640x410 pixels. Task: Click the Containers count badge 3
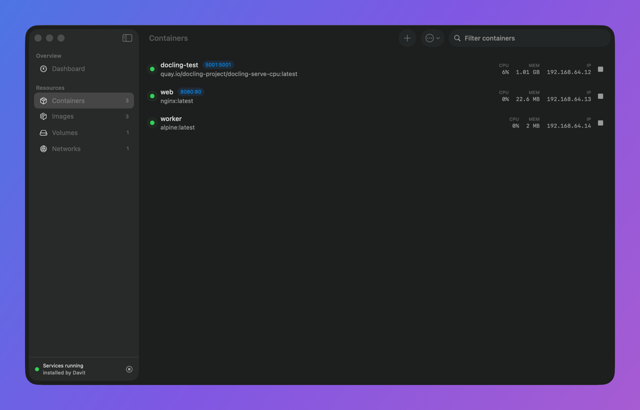coord(127,101)
